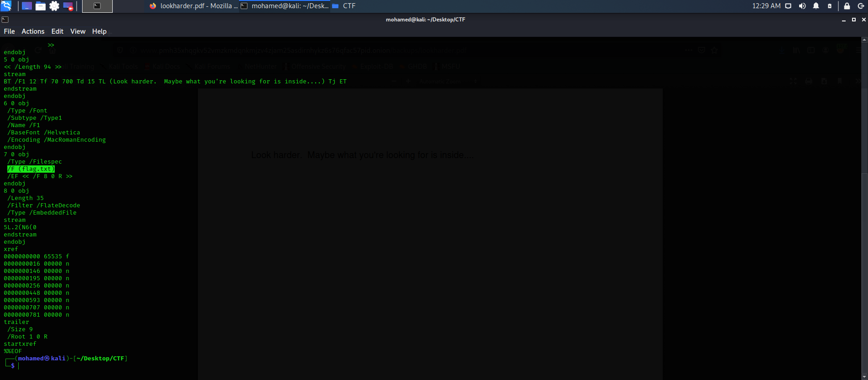Viewport: 868px width, 380px height.
Task: Open the View menu
Action: [78, 31]
